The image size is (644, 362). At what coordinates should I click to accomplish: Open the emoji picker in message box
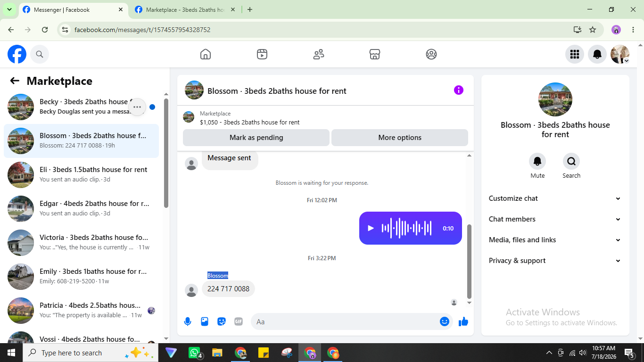coord(444,321)
